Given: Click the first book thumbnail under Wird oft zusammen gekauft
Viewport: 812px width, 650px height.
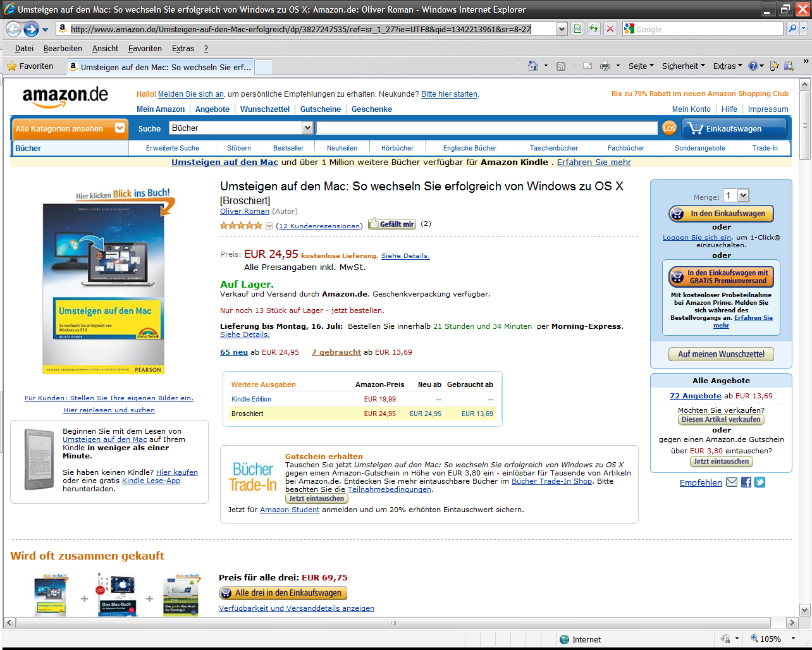Looking at the screenshot, I should click(51, 595).
